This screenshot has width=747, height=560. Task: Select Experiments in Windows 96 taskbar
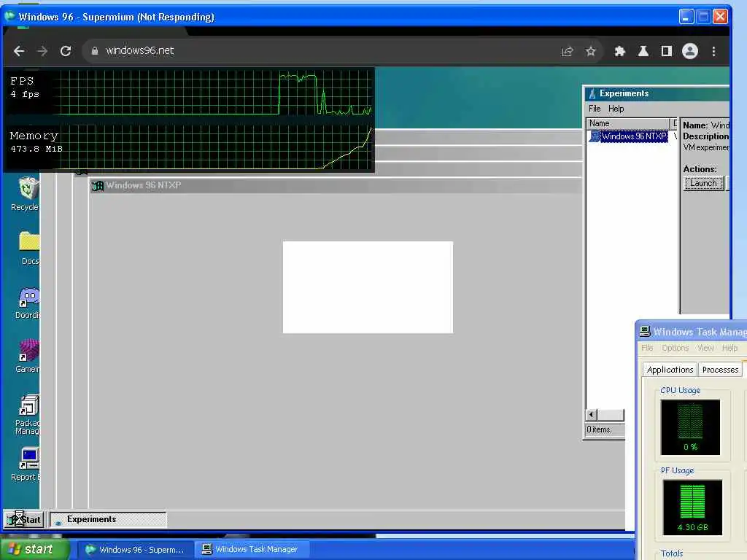tap(108, 519)
